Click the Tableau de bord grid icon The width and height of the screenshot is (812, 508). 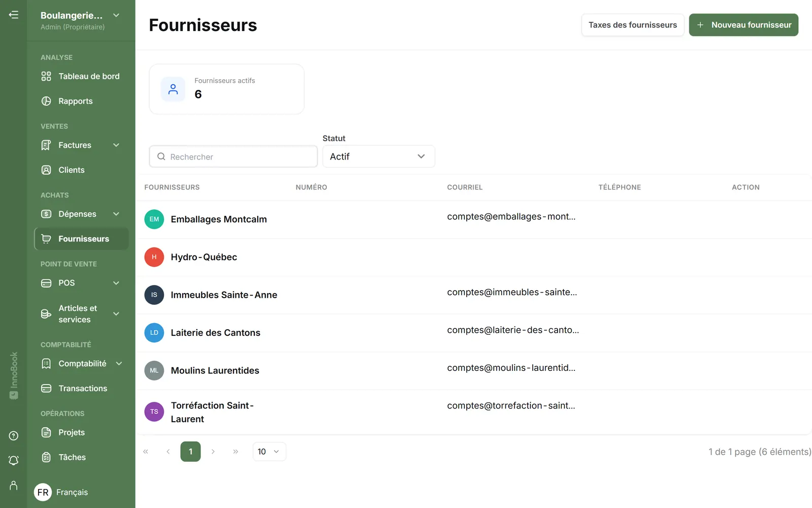(46, 76)
